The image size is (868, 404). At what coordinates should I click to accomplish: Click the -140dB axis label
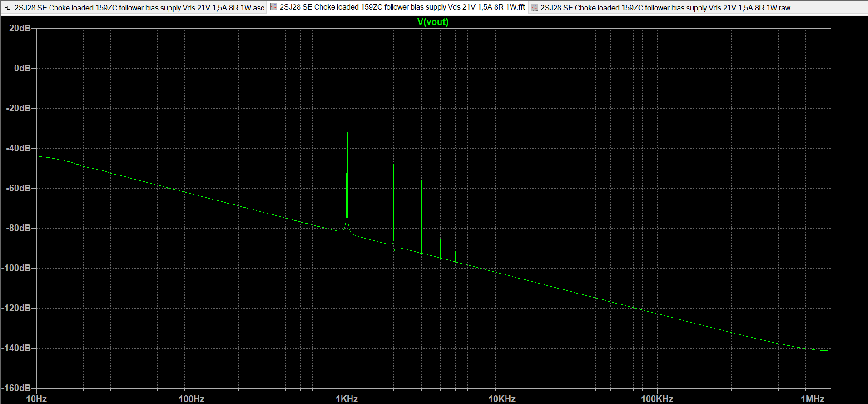click(16, 348)
